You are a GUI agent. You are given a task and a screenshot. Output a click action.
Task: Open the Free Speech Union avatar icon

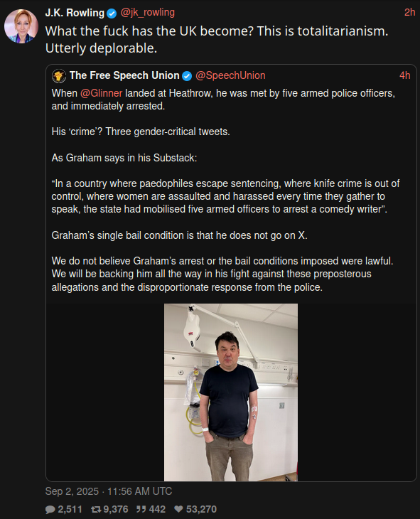(x=59, y=76)
